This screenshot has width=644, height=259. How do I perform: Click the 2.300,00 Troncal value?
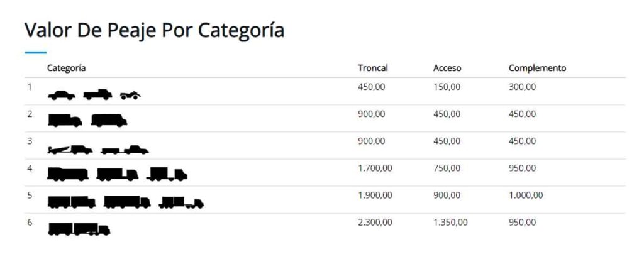point(375,223)
